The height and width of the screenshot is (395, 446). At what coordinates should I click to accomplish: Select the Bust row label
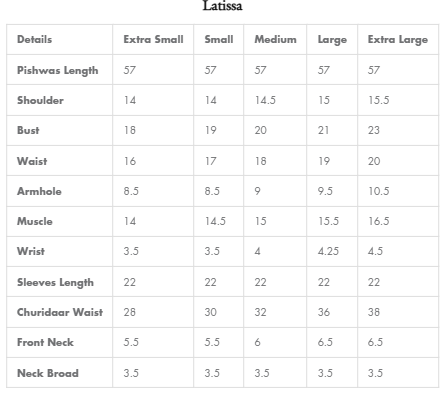28,130
